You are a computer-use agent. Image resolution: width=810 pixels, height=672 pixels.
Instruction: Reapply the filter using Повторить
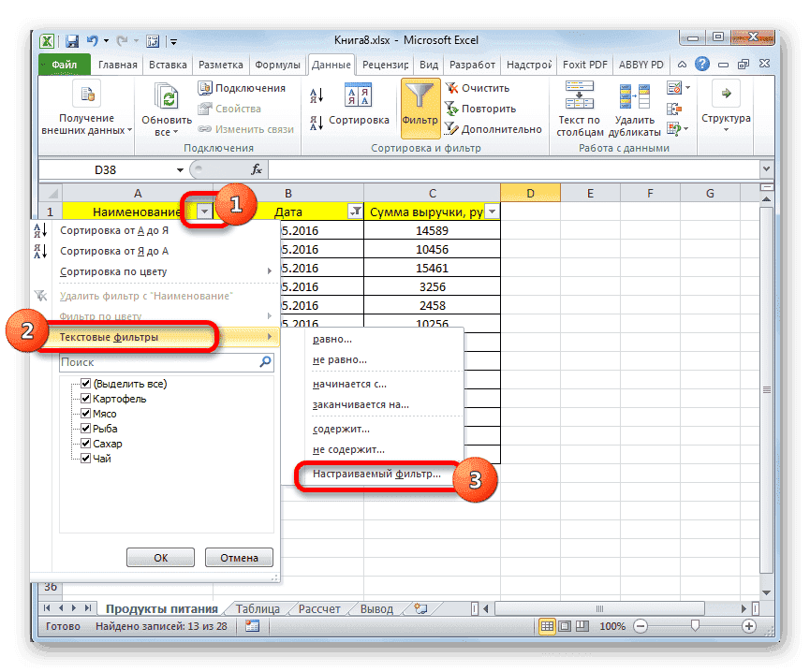[x=480, y=108]
